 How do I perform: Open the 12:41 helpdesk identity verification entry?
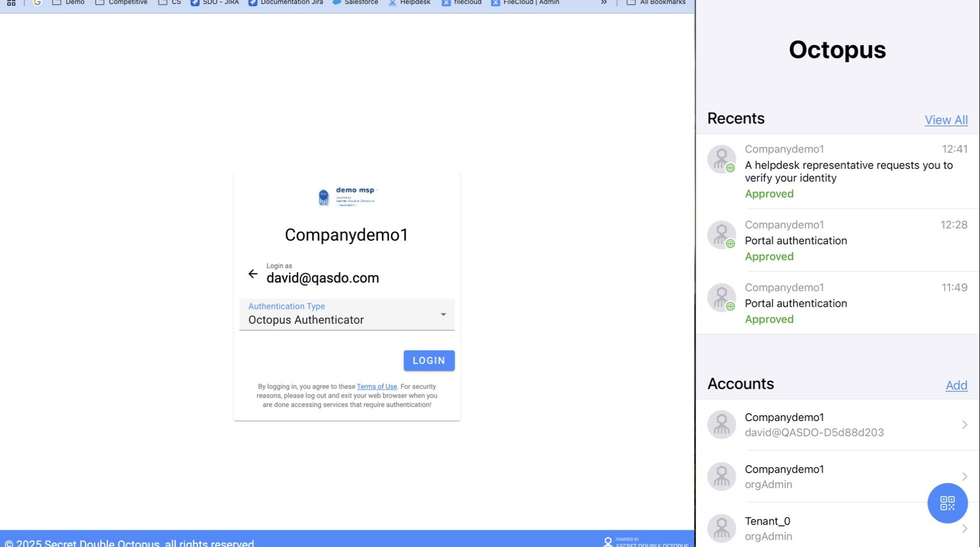838,171
